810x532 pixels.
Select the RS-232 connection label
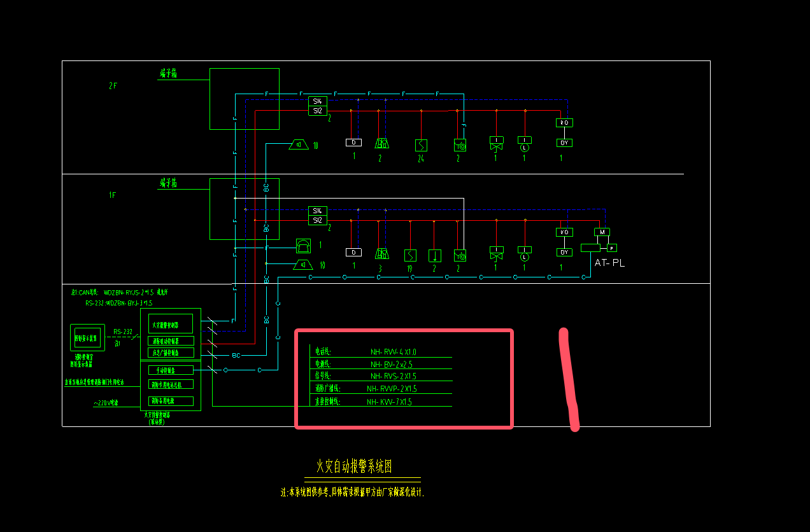[123, 332]
